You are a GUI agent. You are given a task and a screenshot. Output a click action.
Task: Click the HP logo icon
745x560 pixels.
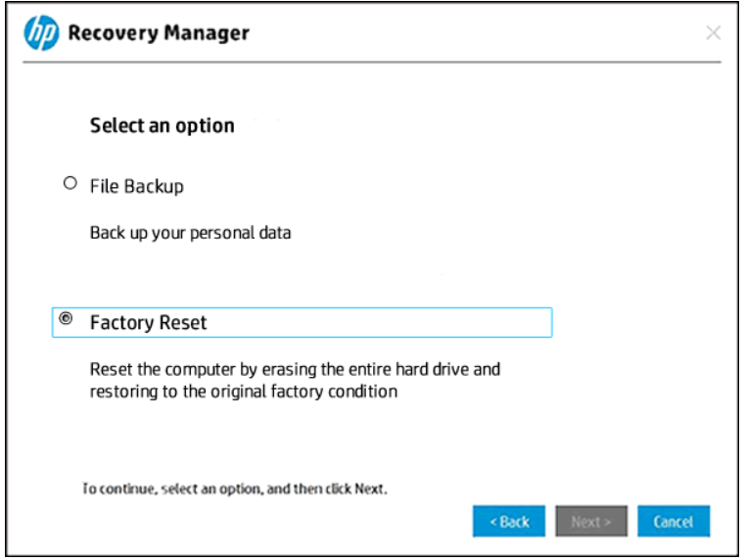click(x=42, y=32)
